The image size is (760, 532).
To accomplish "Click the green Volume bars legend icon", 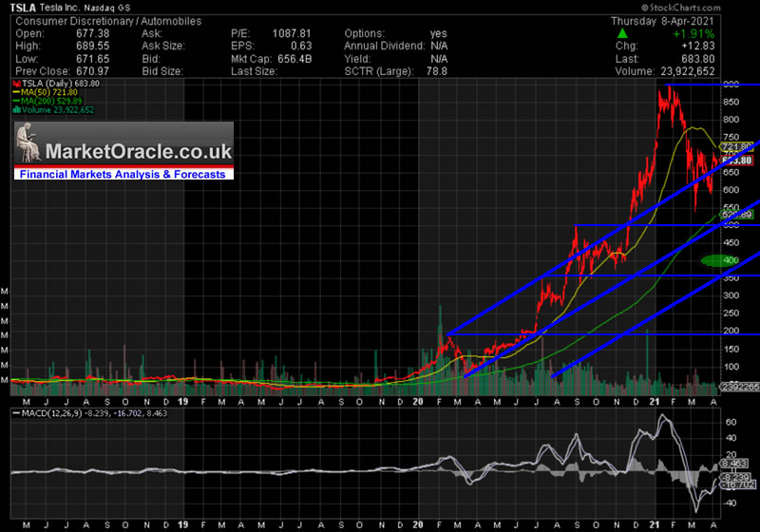I will (15, 108).
